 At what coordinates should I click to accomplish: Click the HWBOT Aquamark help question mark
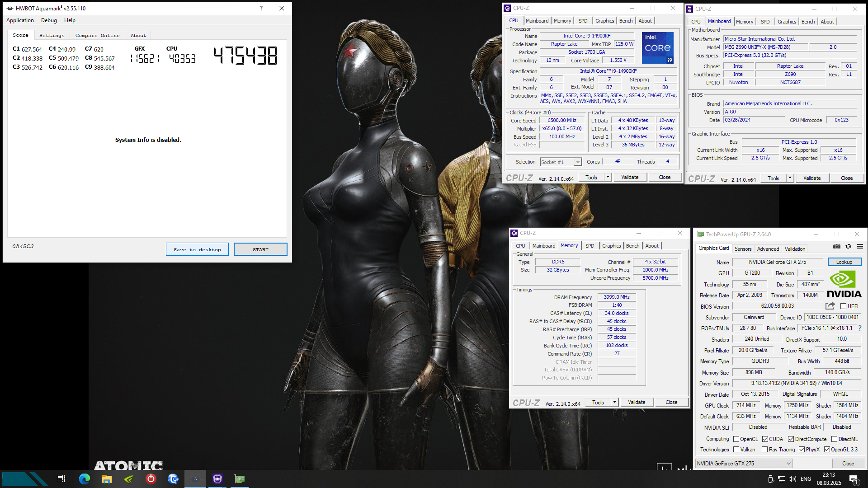click(261, 8)
